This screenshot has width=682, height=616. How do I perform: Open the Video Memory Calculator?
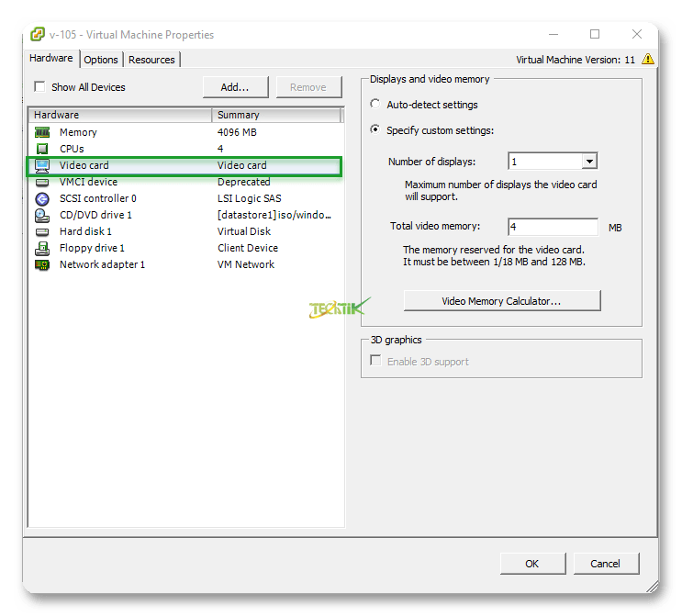click(x=501, y=301)
